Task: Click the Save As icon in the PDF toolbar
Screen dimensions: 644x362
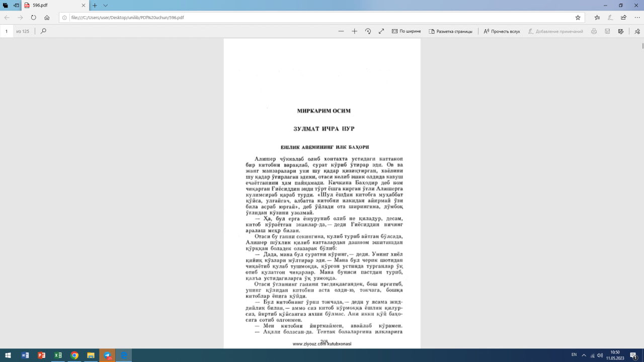Action: [621, 31]
